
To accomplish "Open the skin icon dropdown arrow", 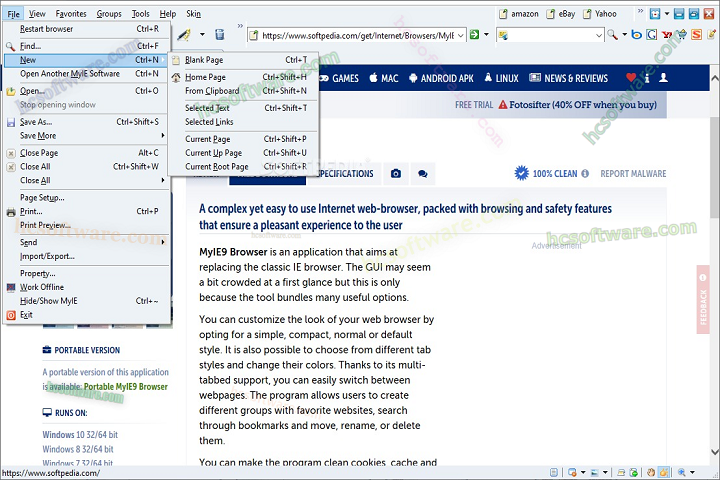I will pos(667,14).
